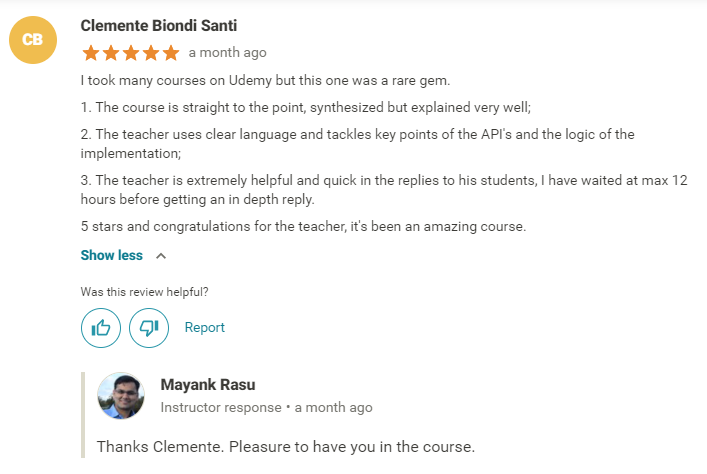This screenshot has width=707, height=474.
Task: Click the '5 stars and congratulations' sentence
Action: point(303,227)
